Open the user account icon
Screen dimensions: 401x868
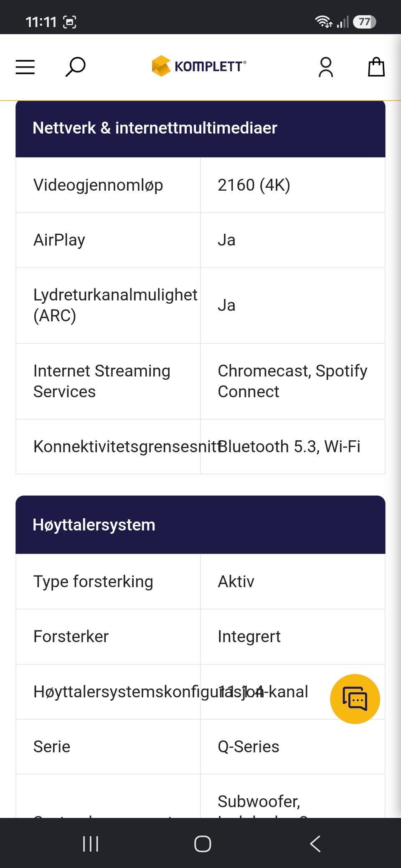[326, 67]
